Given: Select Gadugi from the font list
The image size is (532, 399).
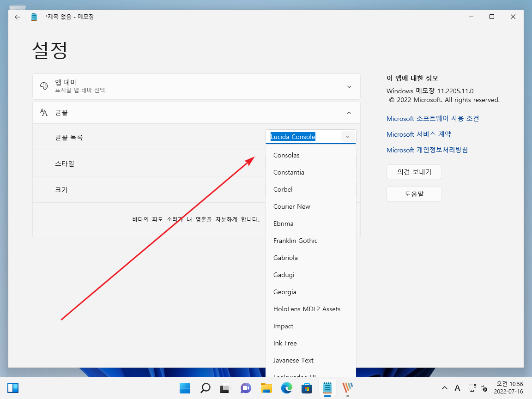Looking at the screenshot, I should [311, 275].
